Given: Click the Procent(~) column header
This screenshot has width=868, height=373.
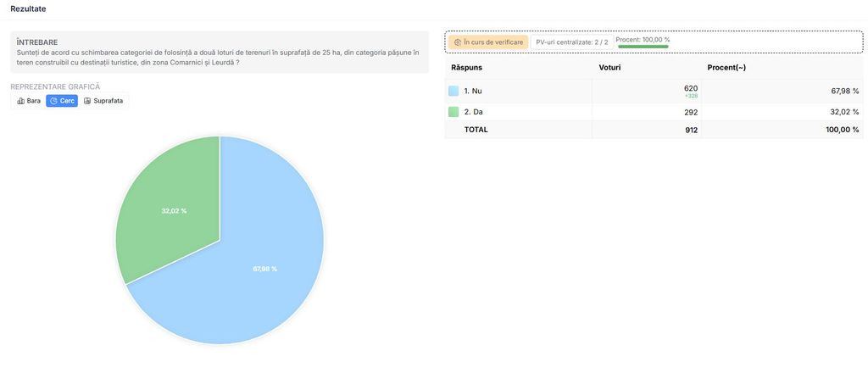Looking at the screenshot, I should click(726, 67).
